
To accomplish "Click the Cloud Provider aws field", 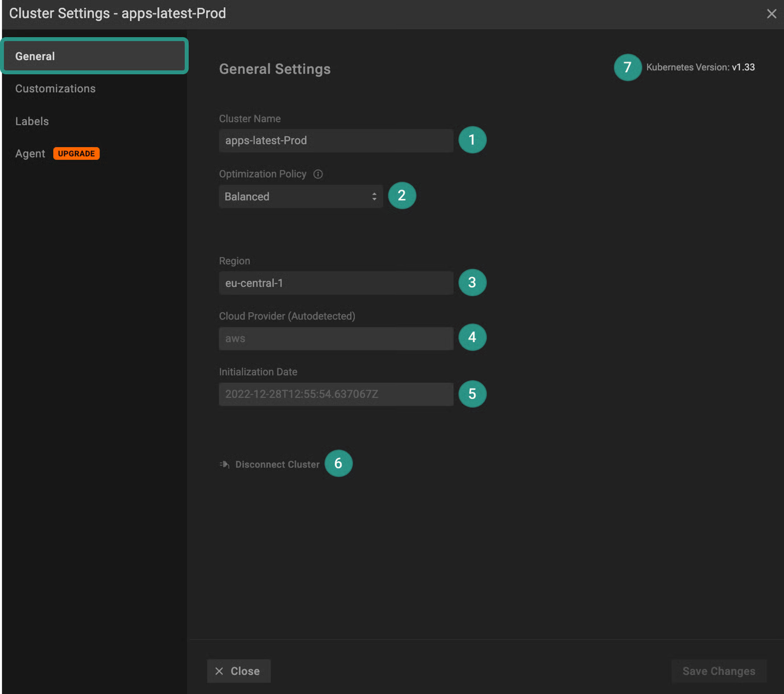I will [x=336, y=338].
